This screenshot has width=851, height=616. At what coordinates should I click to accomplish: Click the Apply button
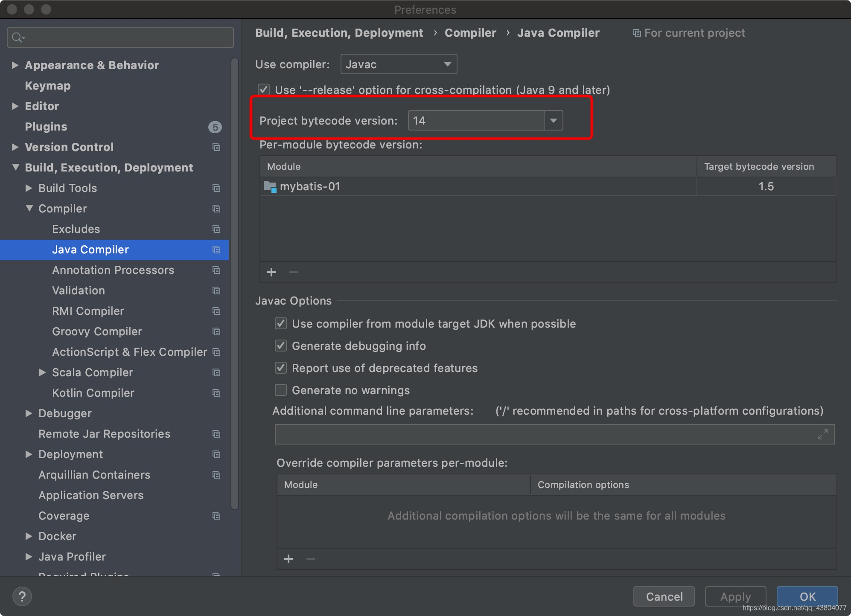[735, 596]
